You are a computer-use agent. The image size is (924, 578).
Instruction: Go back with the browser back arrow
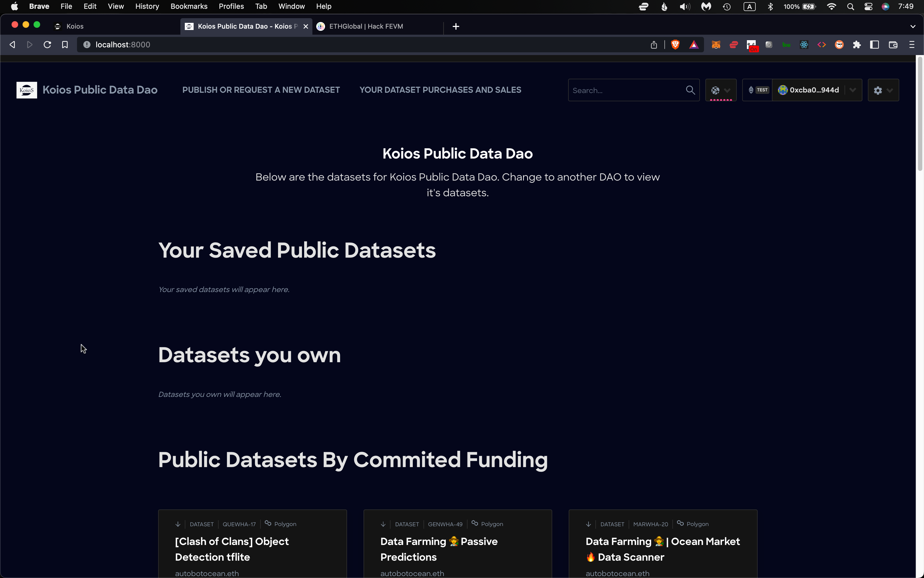(x=12, y=45)
